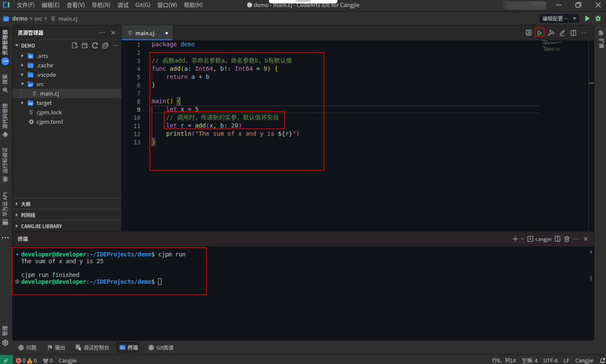This screenshot has width=606, height=364.
Task: Kill the terminal with the trash icon
Action: click(567, 239)
